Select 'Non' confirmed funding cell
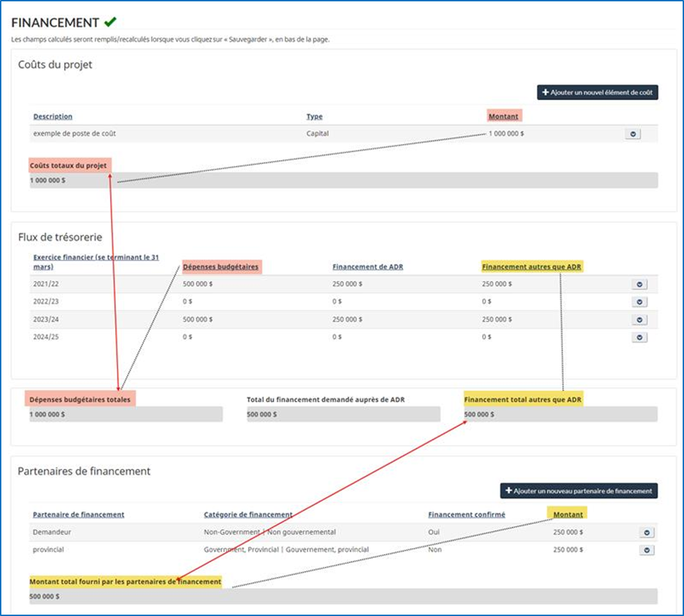 coord(434,549)
